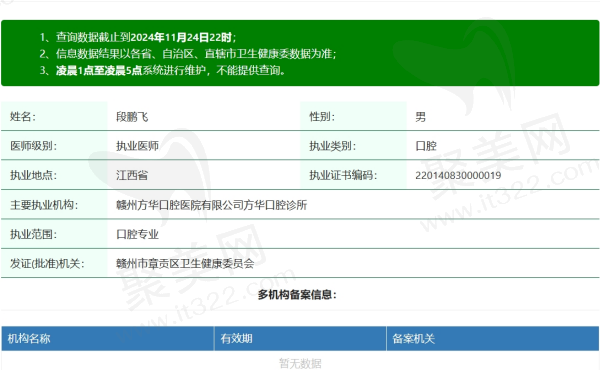Click the 暂无数据 empty table message
Screen dimensions: 600x370
[300, 363]
